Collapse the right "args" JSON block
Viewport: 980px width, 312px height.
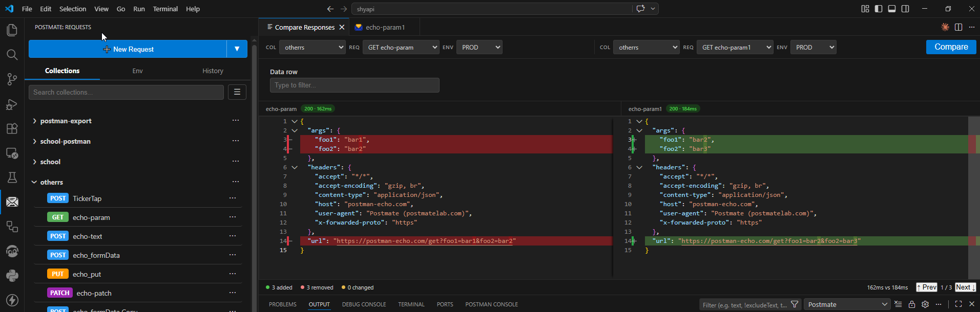[x=639, y=130]
